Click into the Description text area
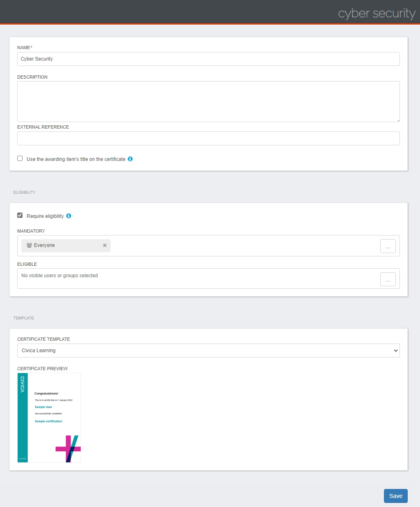420x507 pixels. coord(208,102)
